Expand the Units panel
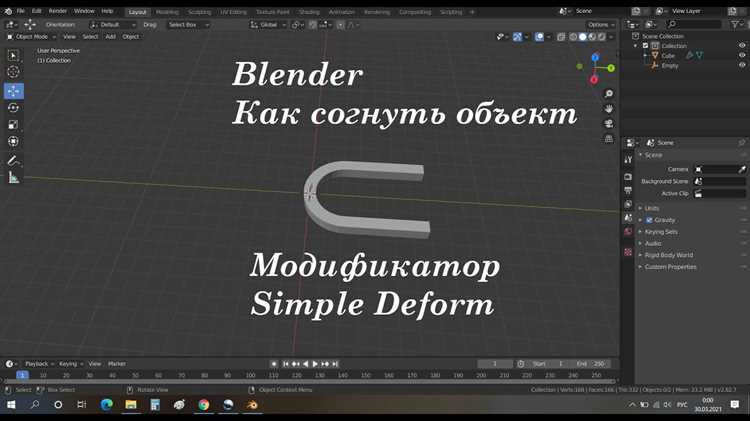The image size is (750, 421). [652, 208]
